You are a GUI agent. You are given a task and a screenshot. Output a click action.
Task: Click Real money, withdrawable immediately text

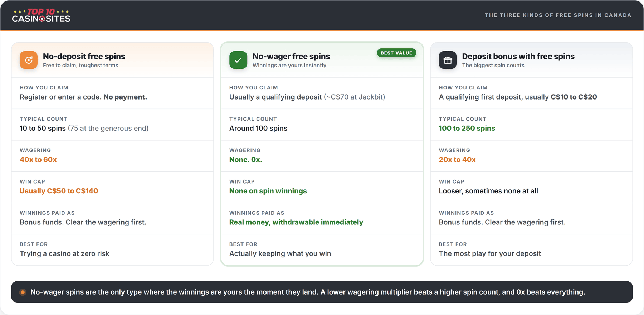pyautogui.click(x=296, y=222)
